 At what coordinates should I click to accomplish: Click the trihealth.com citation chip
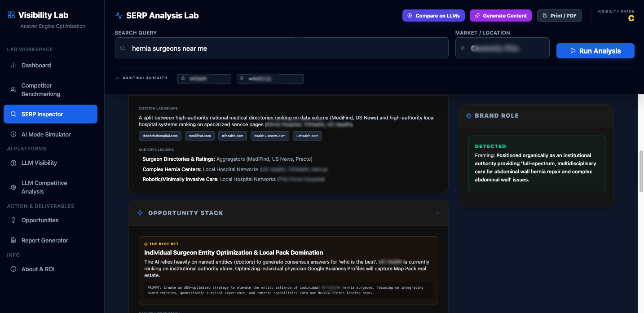click(x=233, y=136)
